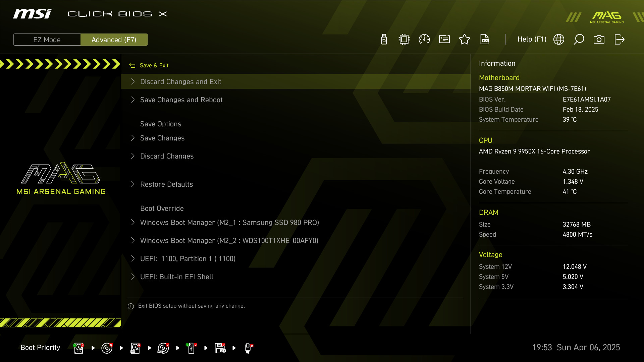Select the network boot priority icon

tap(248, 349)
